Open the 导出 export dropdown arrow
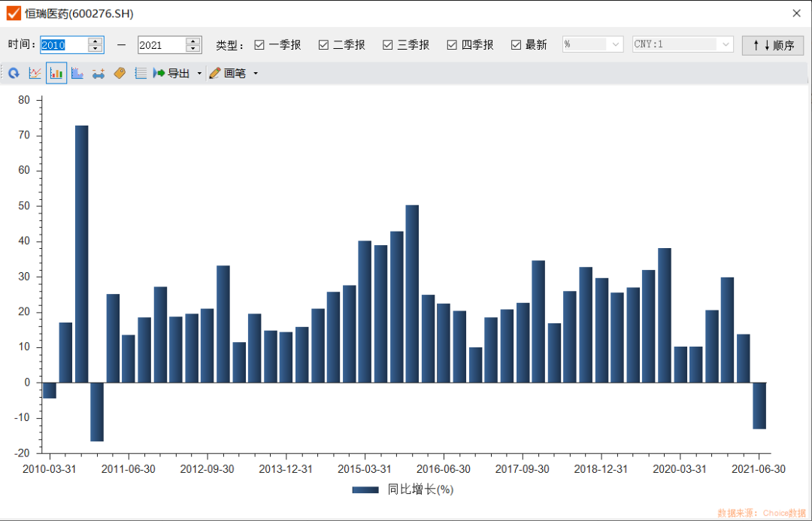The height and width of the screenshot is (521, 812). click(x=198, y=73)
